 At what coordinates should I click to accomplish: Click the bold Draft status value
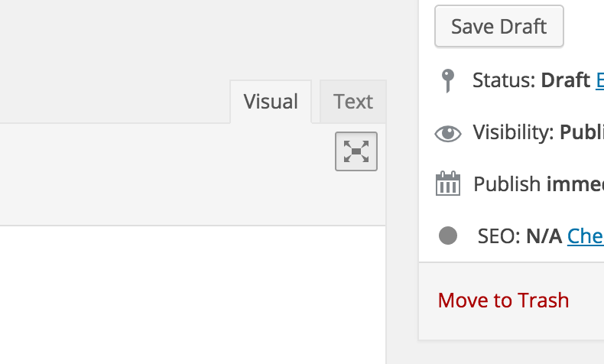566,80
